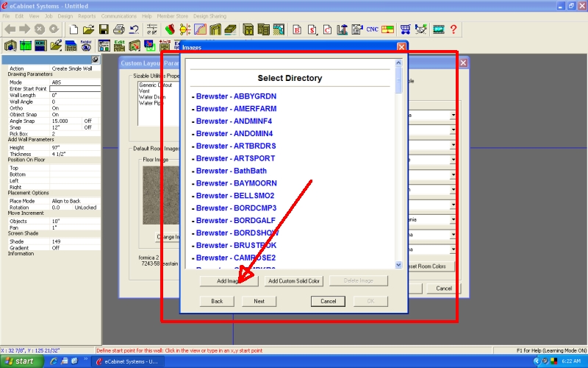
Task: Toggle the Off state beside Snap 12"
Action: tap(87, 127)
